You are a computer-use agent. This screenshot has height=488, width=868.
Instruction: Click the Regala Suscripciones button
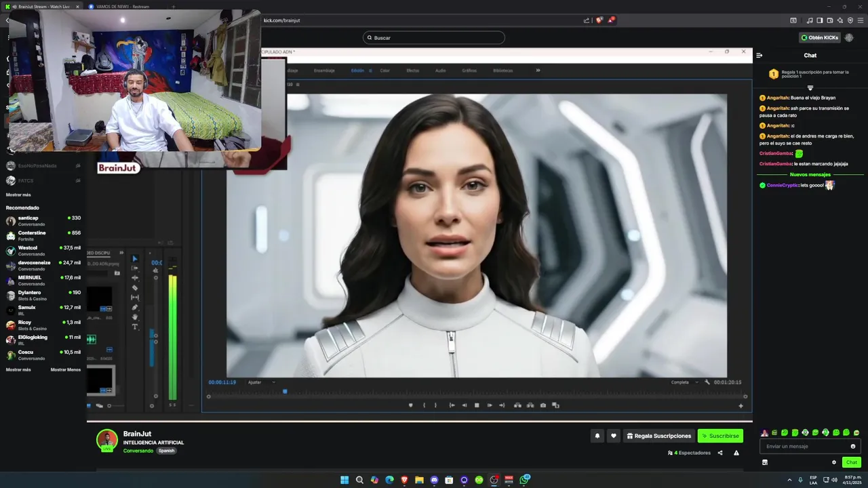click(659, 436)
